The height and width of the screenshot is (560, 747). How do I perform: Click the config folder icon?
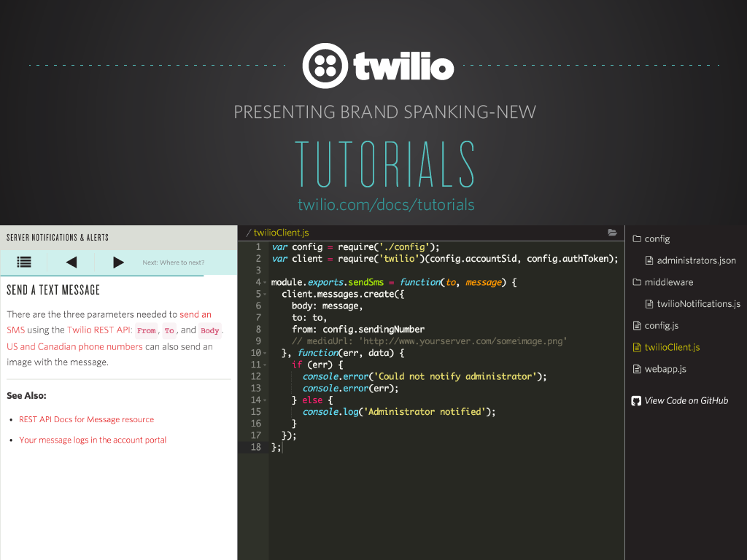click(636, 238)
